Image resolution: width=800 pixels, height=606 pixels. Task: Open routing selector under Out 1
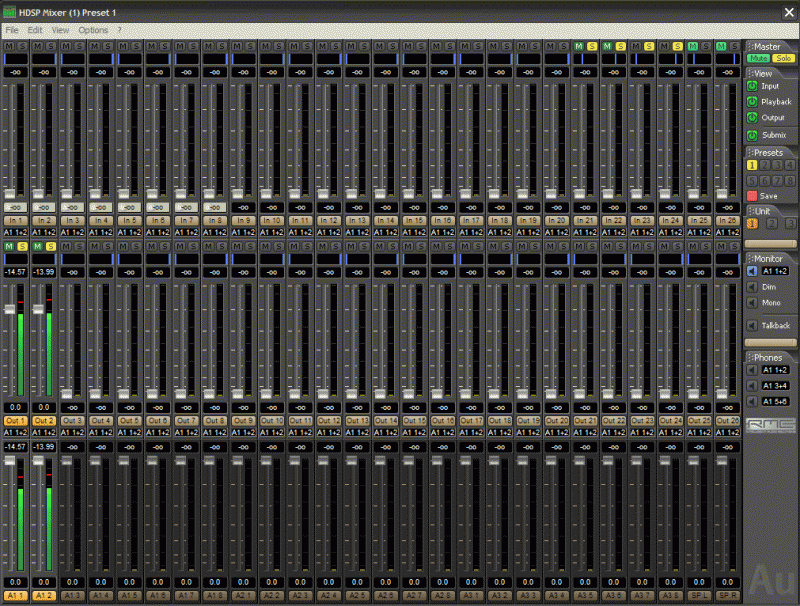pos(15,433)
